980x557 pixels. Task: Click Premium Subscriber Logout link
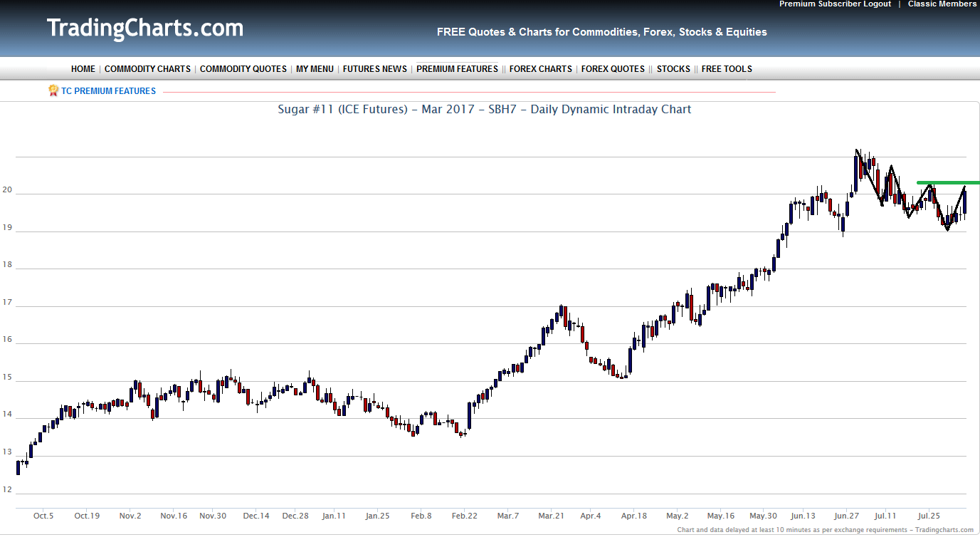pyautogui.click(x=835, y=4)
